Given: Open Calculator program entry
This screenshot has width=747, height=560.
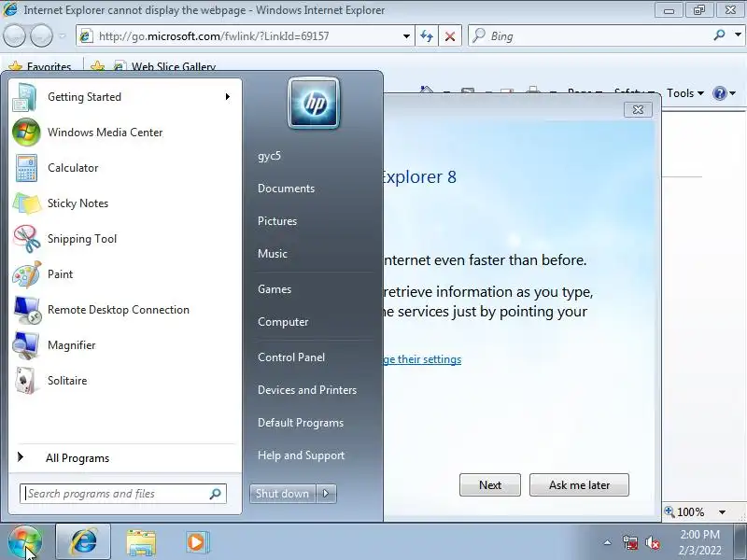Looking at the screenshot, I should tap(124, 168).
